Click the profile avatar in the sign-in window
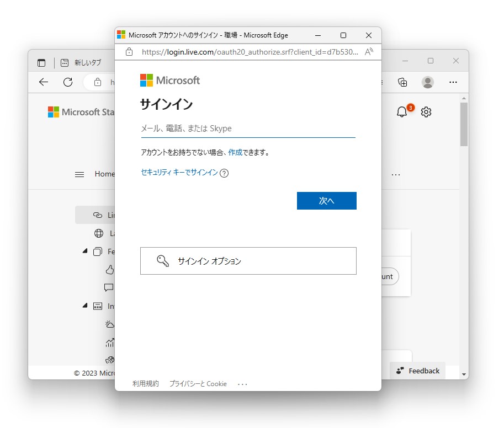 click(x=427, y=82)
